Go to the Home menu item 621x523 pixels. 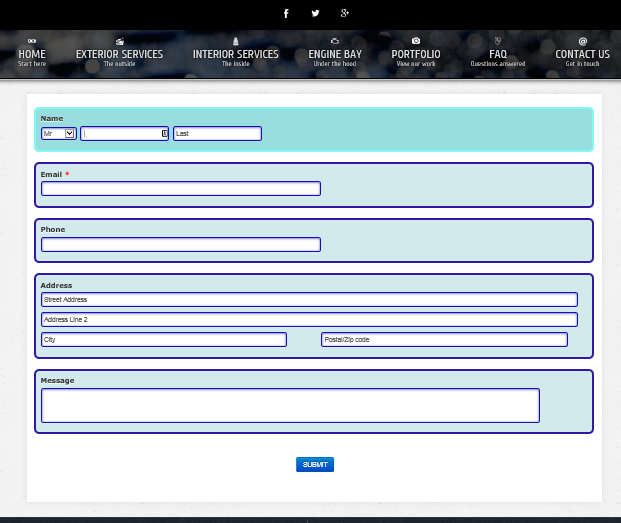pos(32,55)
